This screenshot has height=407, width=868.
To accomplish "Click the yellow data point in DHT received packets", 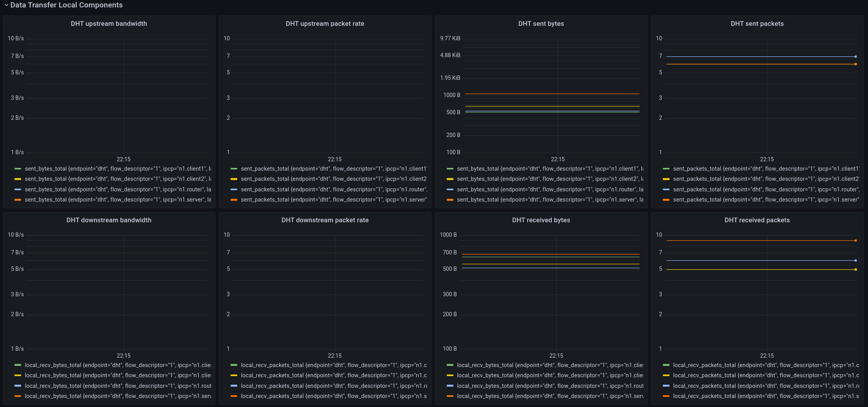I will point(855,270).
